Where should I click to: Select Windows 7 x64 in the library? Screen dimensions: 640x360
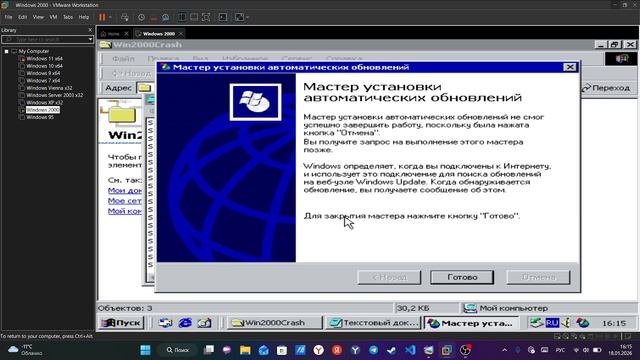43,81
